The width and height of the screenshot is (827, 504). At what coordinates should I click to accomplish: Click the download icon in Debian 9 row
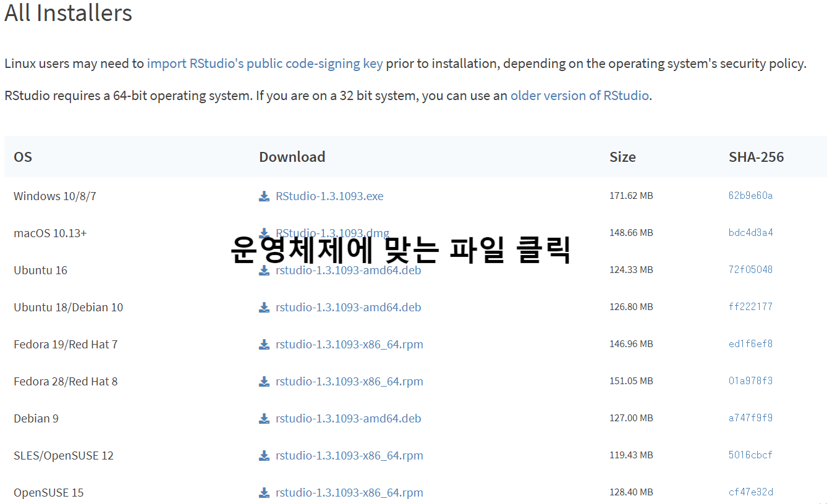(264, 419)
